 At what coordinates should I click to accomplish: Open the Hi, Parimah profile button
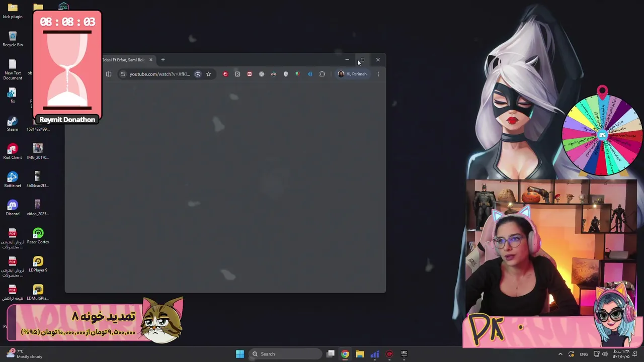click(352, 74)
